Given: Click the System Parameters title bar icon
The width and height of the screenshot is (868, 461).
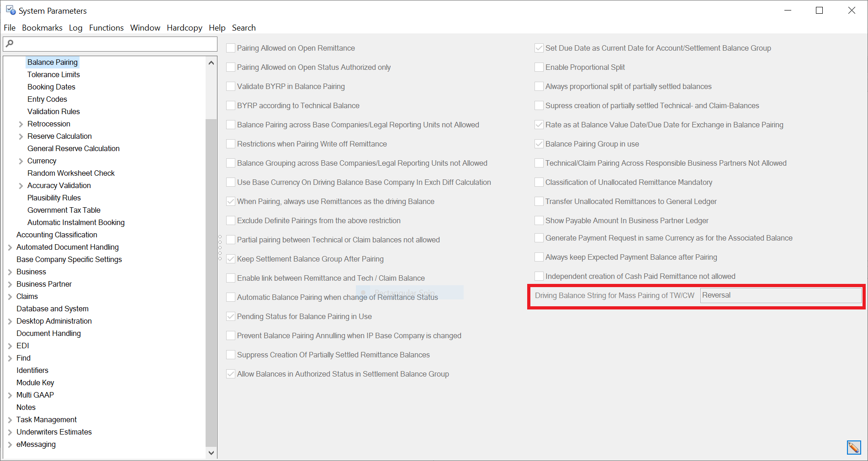Looking at the screenshot, I should (11, 10).
